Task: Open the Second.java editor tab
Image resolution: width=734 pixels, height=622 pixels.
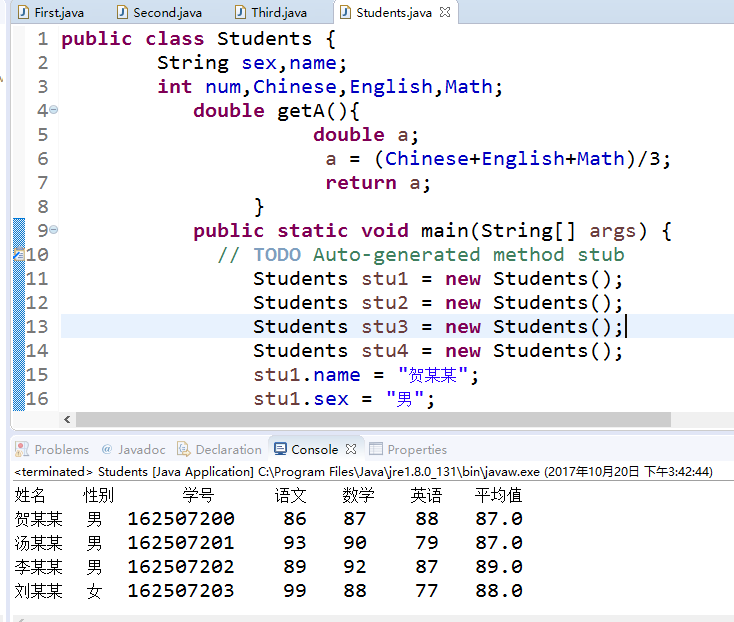Action: [x=159, y=13]
